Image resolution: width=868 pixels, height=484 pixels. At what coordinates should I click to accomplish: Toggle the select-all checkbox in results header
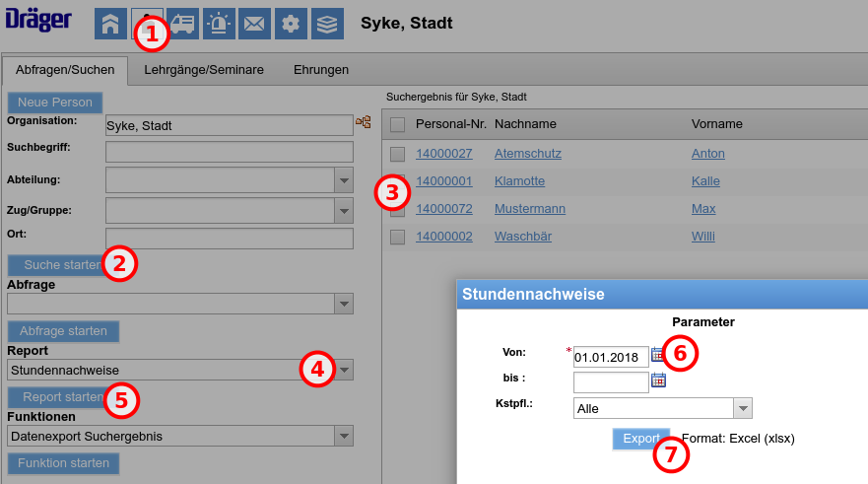(x=397, y=124)
